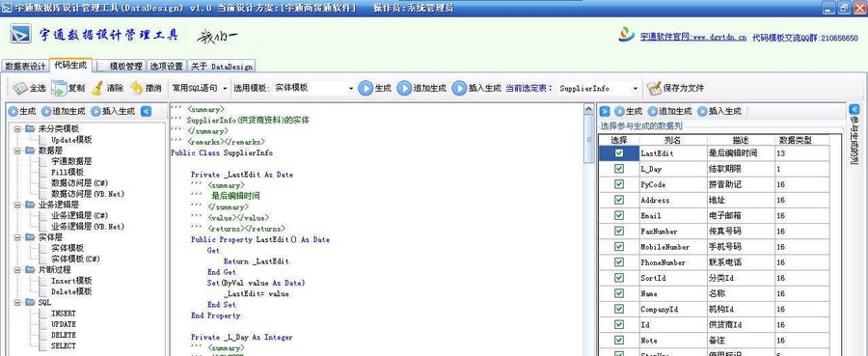The width and height of the screenshot is (868, 356).
Task: Select the Delete模板 tree item
Action: (x=71, y=291)
